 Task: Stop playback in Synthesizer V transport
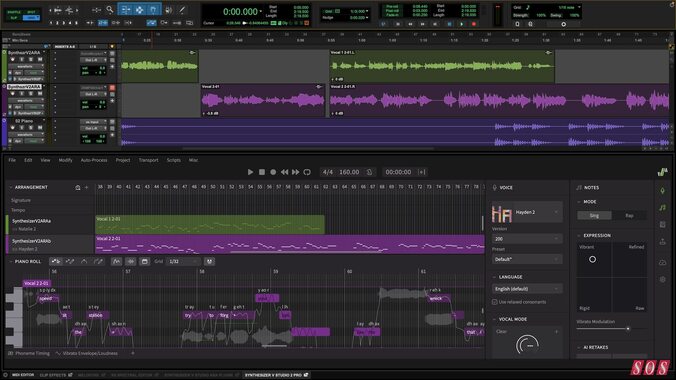262,172
